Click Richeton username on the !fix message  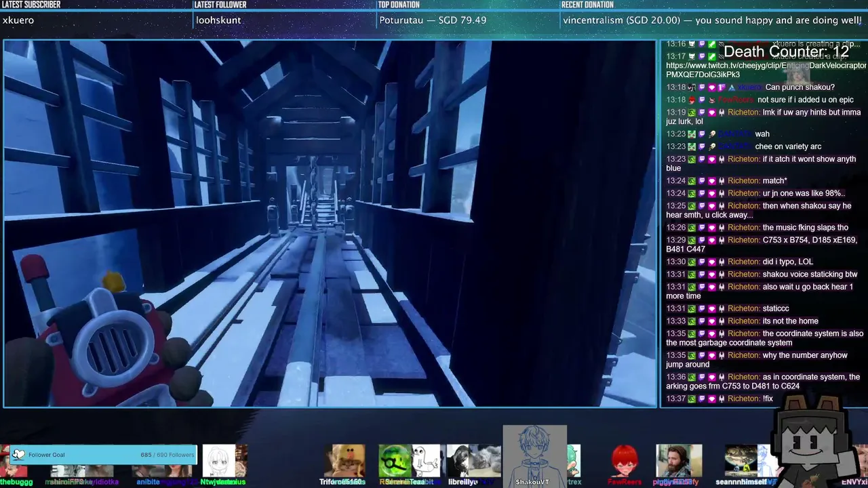pos(743,399)
